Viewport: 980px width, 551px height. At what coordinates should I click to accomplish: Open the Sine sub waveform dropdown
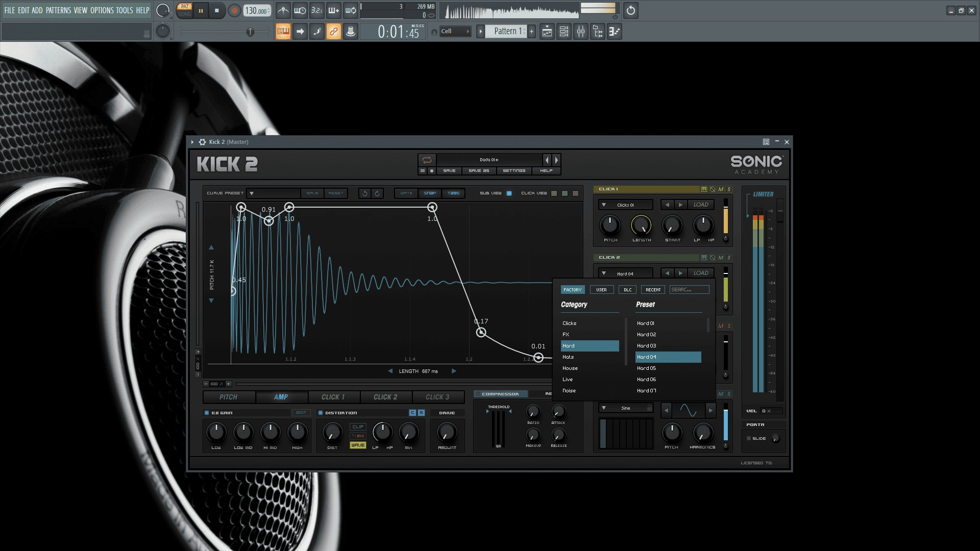(x=626, y=408)
